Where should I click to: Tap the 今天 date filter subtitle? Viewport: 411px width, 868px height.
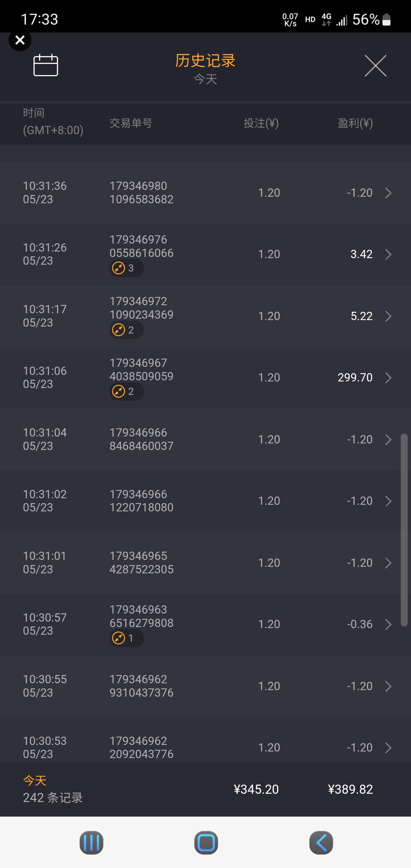pos(205,80)
